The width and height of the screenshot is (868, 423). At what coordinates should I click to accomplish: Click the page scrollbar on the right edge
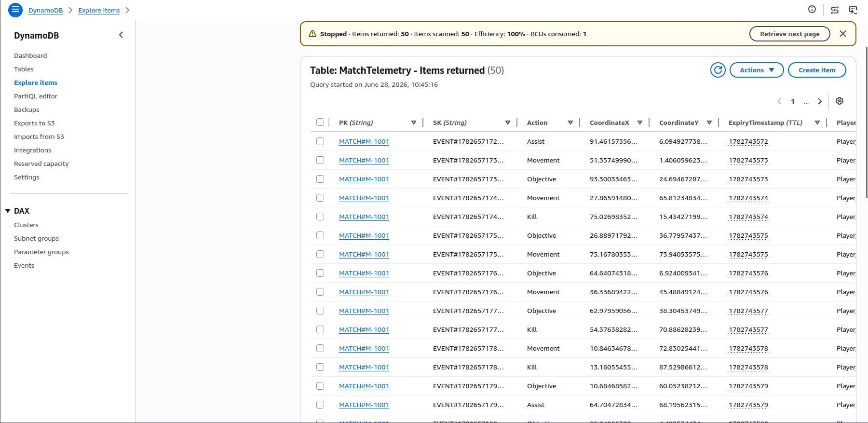(x=866, y=123)
